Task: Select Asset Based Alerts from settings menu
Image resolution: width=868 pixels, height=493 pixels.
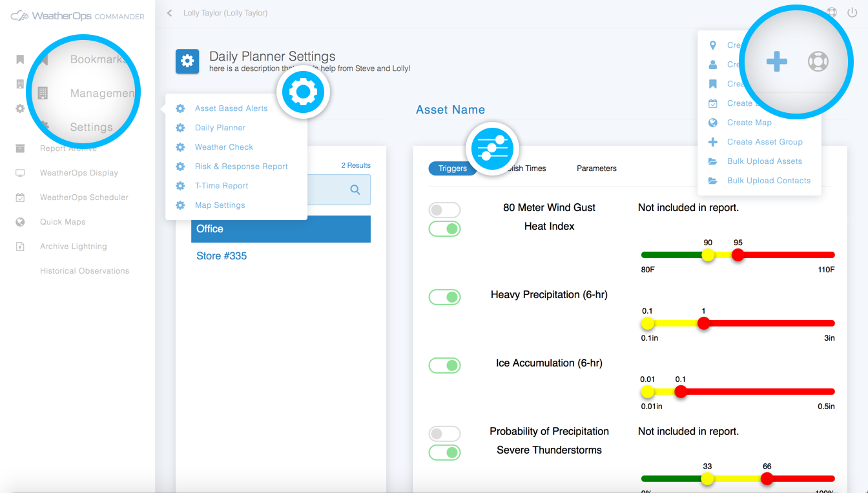Action: click(x=231, y=108)
